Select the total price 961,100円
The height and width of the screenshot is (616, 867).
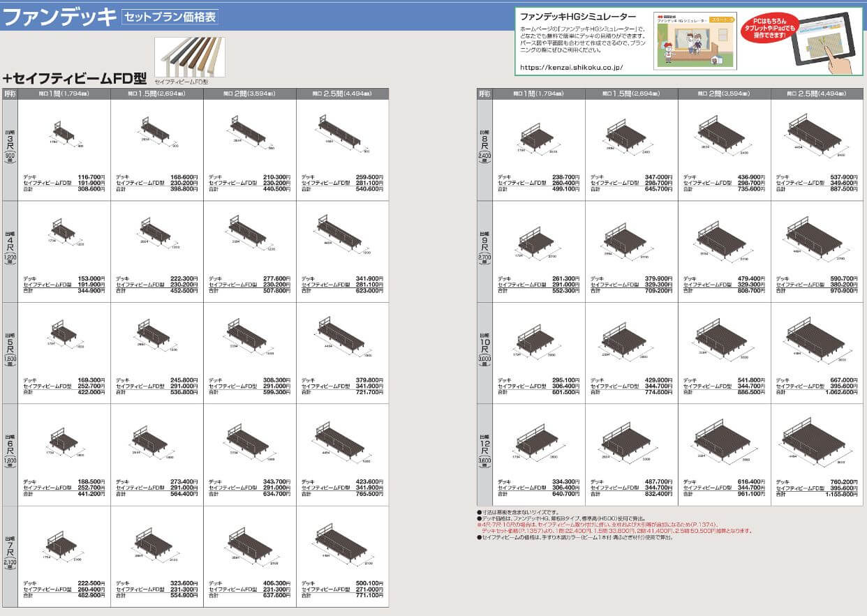coord(751,493)
